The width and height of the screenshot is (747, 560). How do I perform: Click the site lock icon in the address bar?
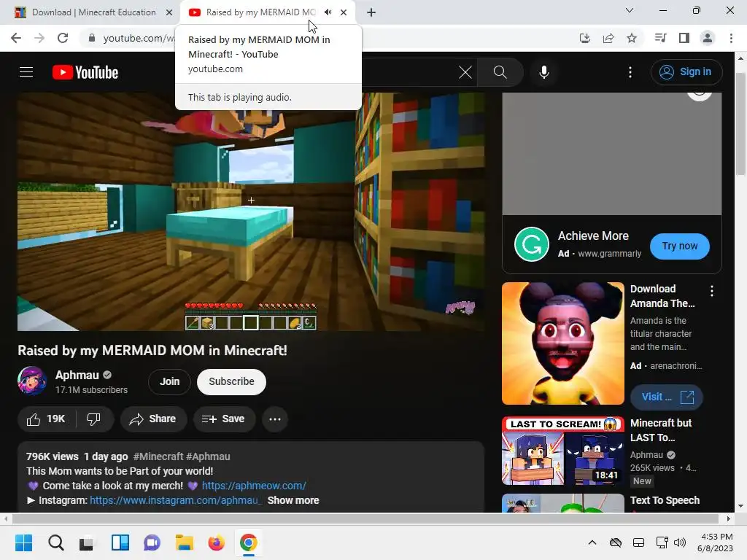tap(92, 38)
